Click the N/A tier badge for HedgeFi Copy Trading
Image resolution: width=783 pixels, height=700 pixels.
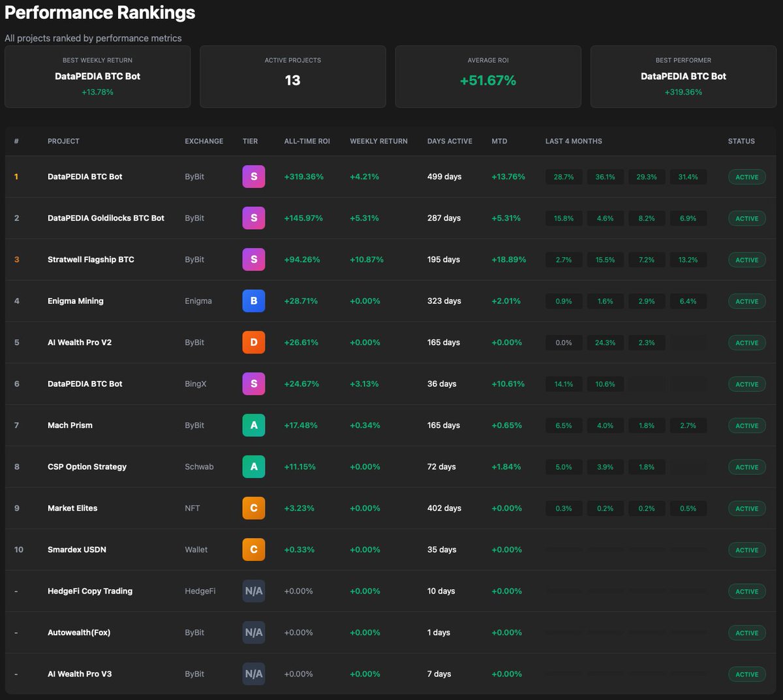(254, 591)
